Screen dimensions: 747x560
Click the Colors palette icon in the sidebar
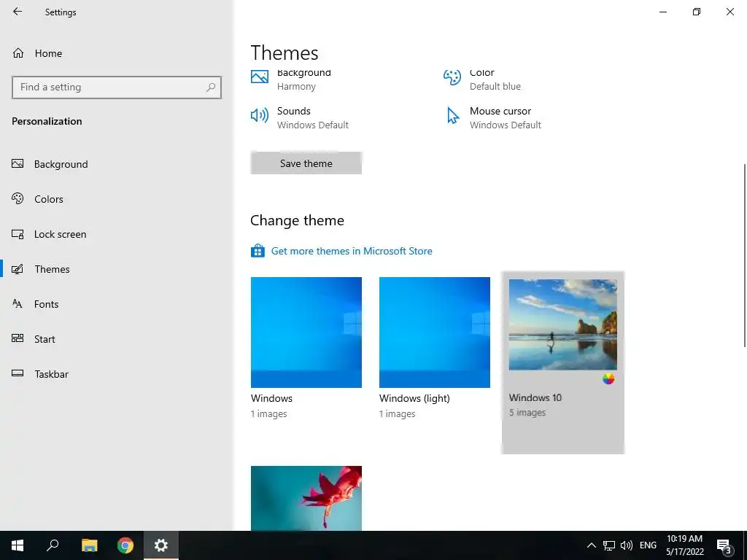tap(18, 198)
